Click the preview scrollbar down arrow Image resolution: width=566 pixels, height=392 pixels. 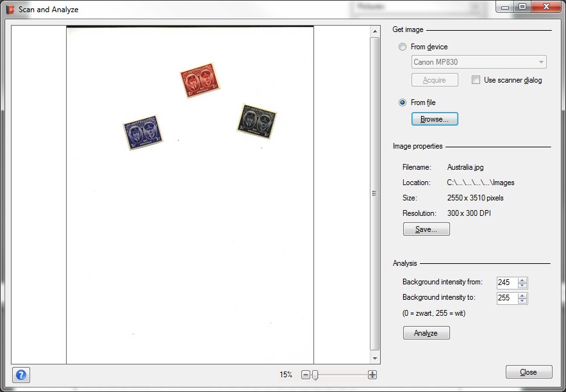pyautogui.click(x=375, y=358)
